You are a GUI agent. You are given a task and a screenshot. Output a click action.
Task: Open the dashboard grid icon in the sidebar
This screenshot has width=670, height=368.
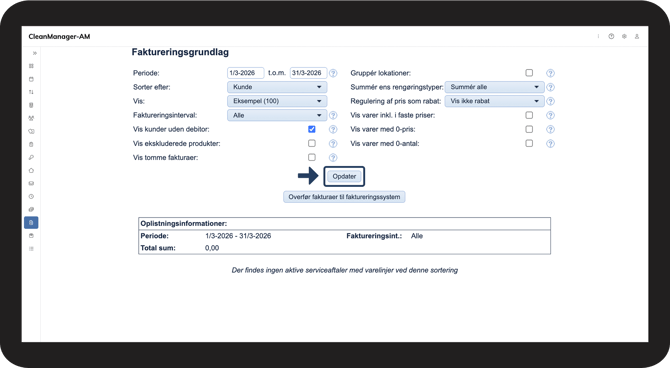(x=31, y=66)
